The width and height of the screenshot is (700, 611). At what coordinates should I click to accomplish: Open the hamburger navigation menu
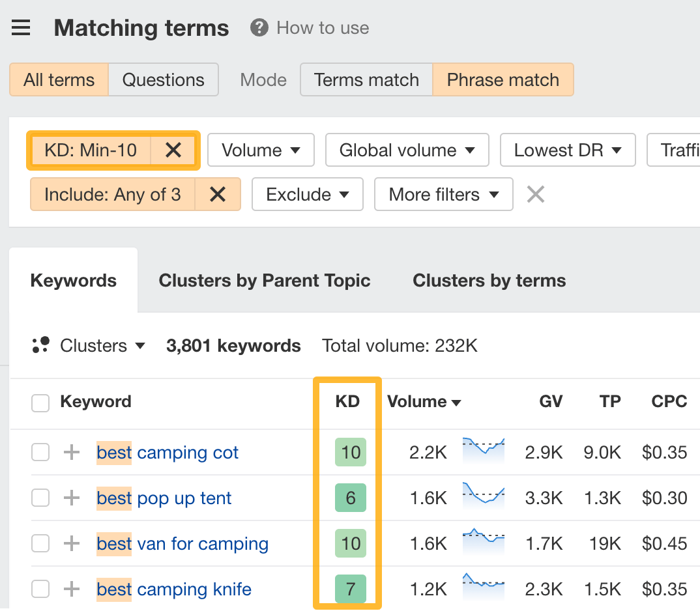[x=21, y=27]
